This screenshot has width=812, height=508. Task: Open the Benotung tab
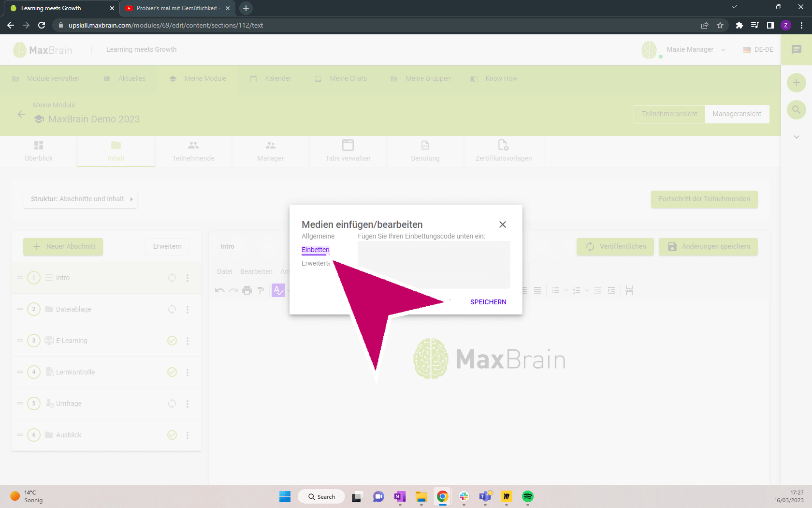pos(425,151)
